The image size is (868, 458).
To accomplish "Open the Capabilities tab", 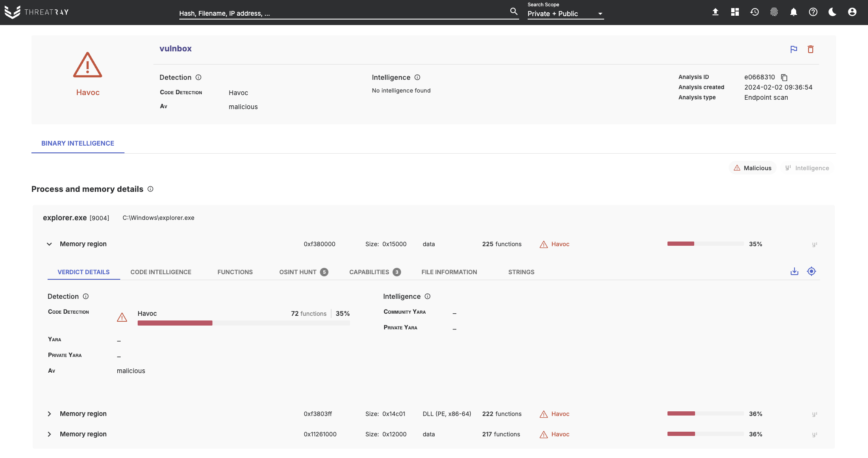I will (375, 272).
